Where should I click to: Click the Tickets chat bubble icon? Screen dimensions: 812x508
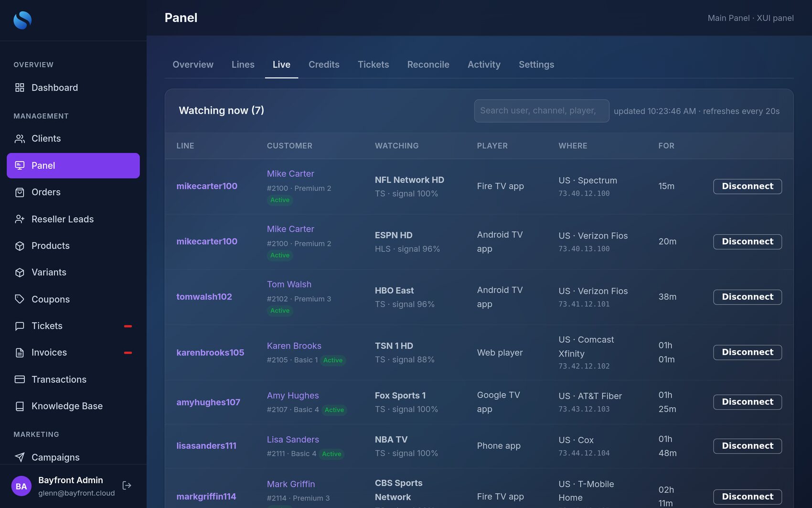point(20,326)
